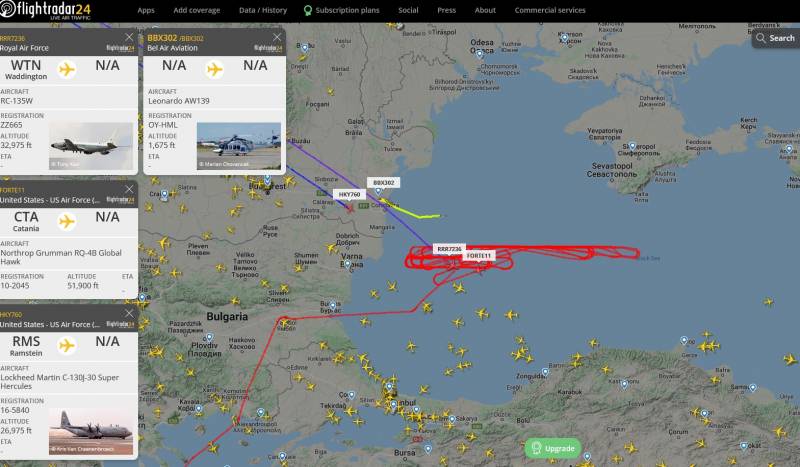This screenshot has height=467, width=800.
Task: Click the green Upgrade button
Action: [x=553, y=448]
